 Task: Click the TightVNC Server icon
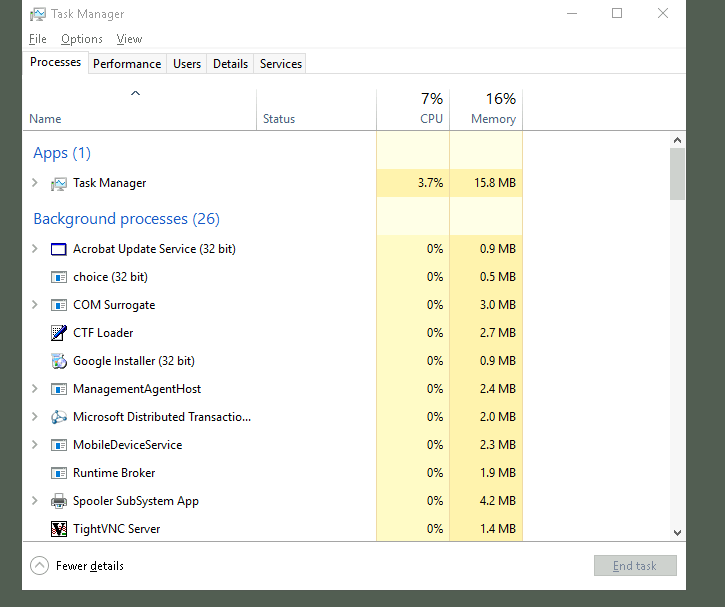pos(59,529)
